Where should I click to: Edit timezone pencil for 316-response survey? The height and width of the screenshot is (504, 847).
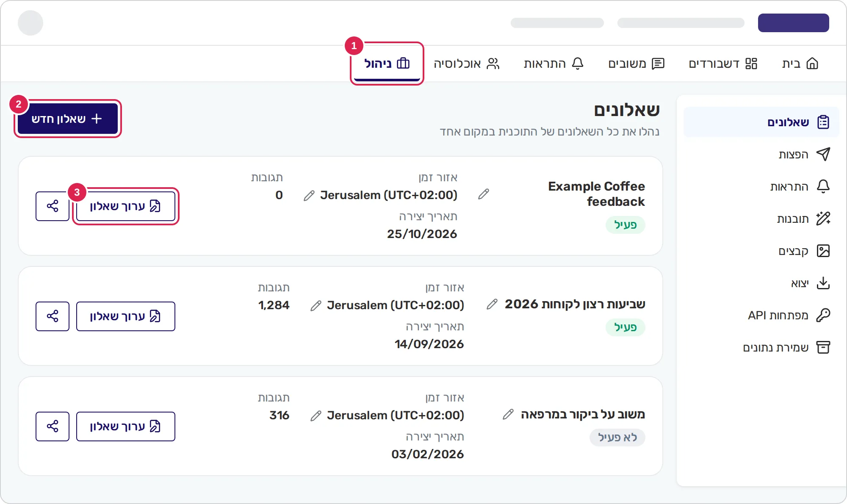316,415
